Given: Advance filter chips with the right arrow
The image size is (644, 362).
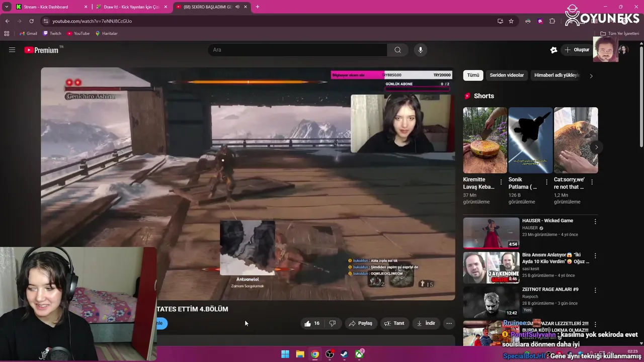Looking at the screenshot, I should coord(591,75).
